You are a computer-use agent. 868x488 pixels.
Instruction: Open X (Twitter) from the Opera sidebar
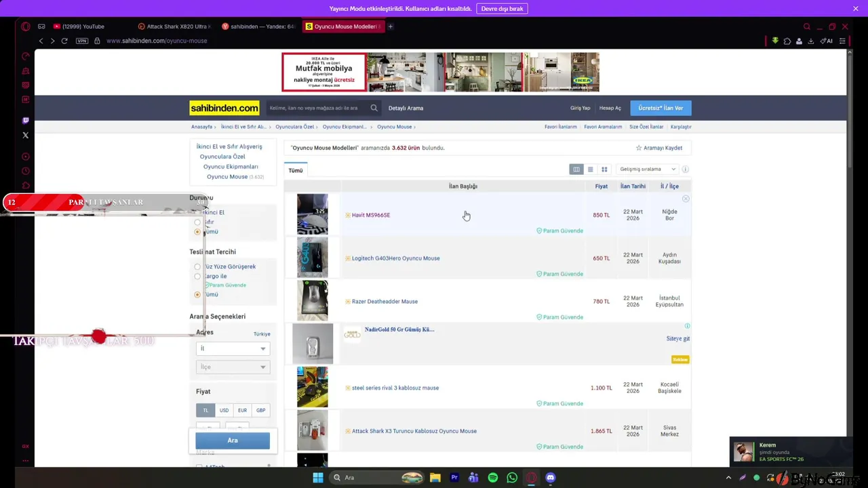[26, 136]
